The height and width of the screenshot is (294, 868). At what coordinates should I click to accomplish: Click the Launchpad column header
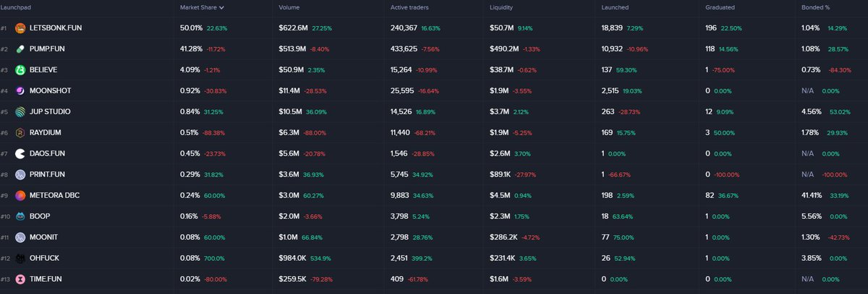tap(14, 8)
